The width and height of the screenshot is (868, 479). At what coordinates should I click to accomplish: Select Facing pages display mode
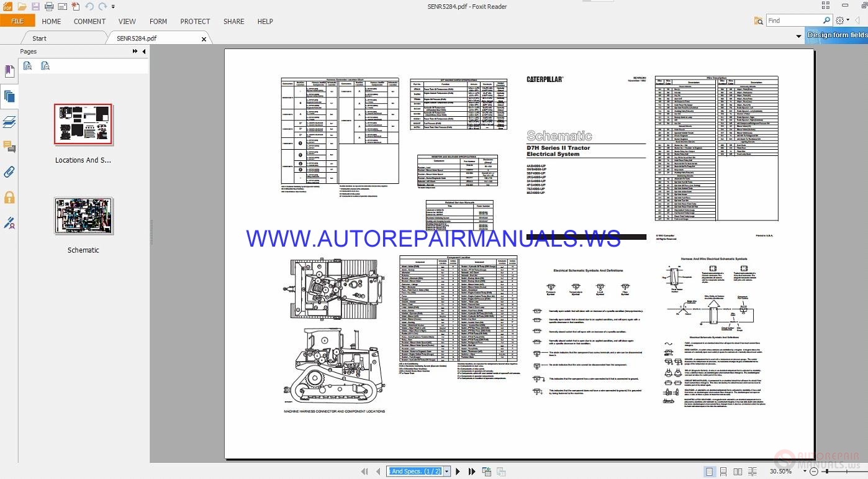[x=738, y=472]
